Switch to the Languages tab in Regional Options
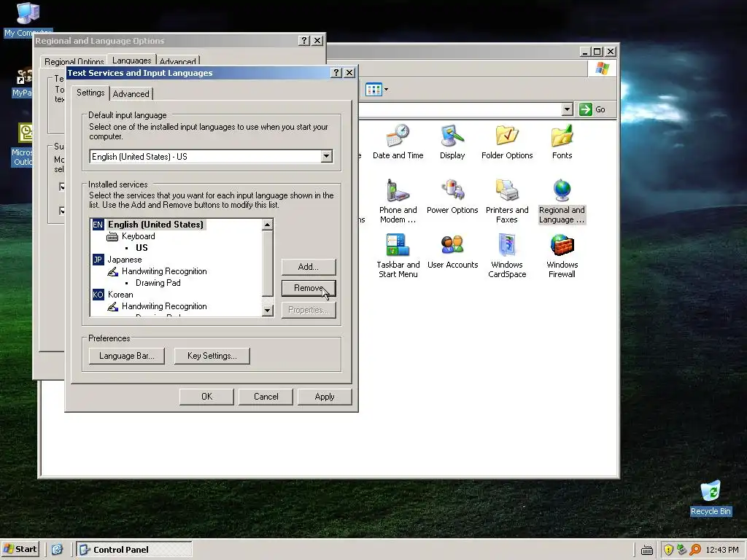This screenshot has height=560, width=747. tap(132, 61)
